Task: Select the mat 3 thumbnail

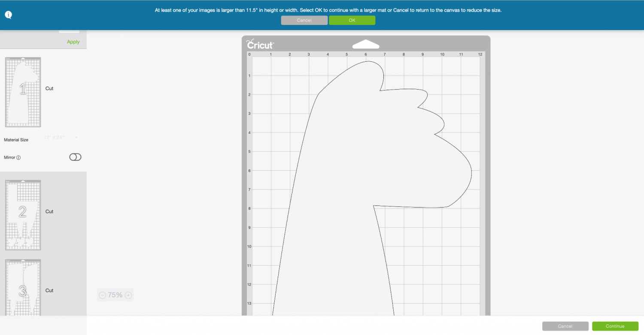Action: (x=23, y=287)
